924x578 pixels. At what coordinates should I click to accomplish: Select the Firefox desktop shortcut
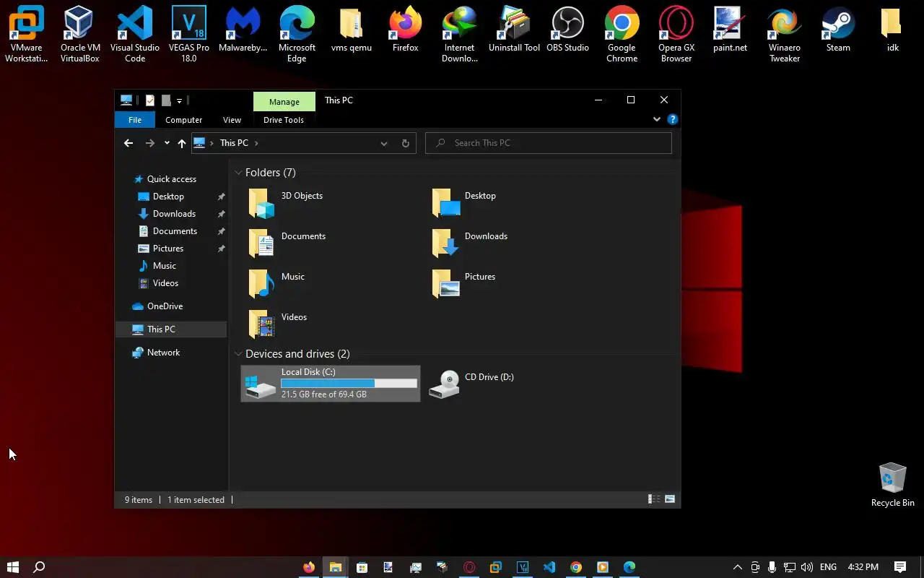coord(405,29)
